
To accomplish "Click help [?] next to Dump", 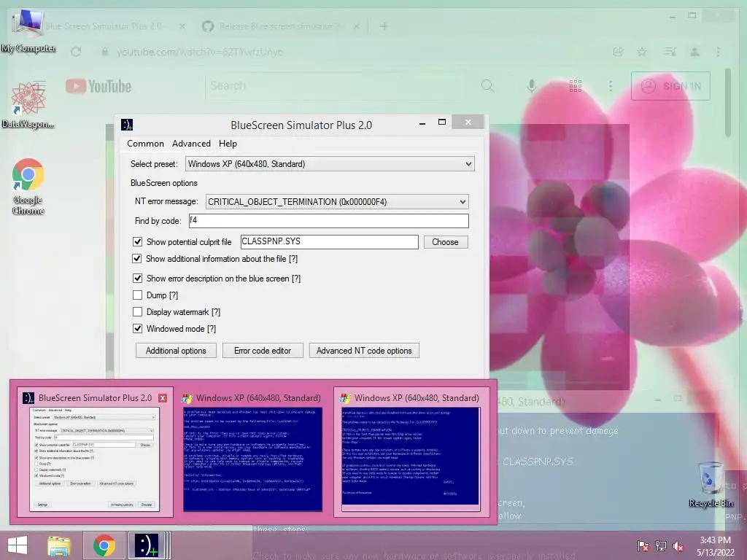I will tap(174, 295).
